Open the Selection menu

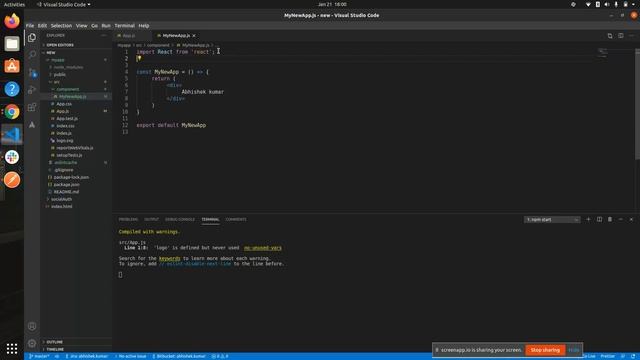[61, 26]
